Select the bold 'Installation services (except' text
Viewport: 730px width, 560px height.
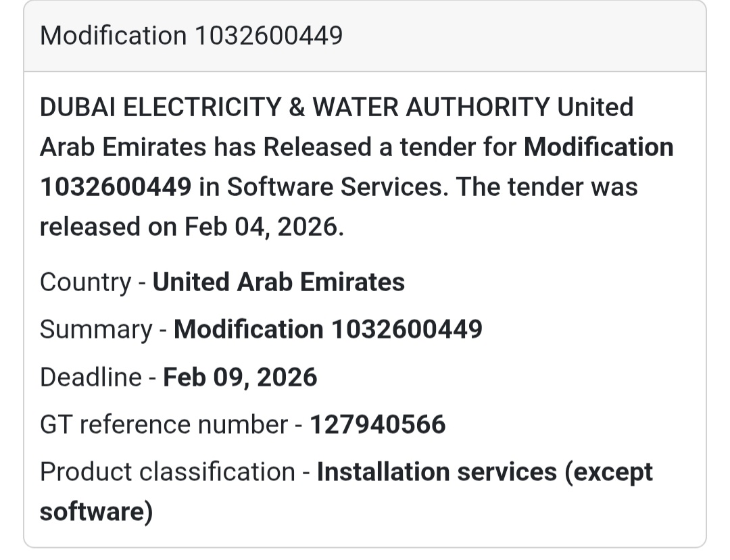click(485, 472)
